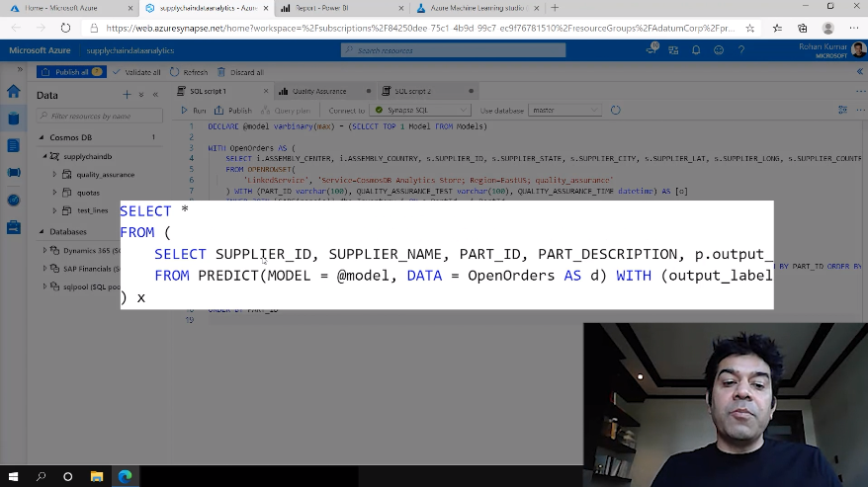
Task: Open the Manage hub toolbox icon
Action: pos(13,227)
